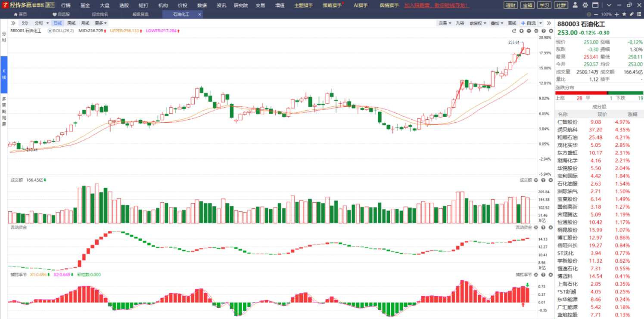Expand the BOLL indicator selector arrow
The image size is (644, 319).
pos(50,31)
